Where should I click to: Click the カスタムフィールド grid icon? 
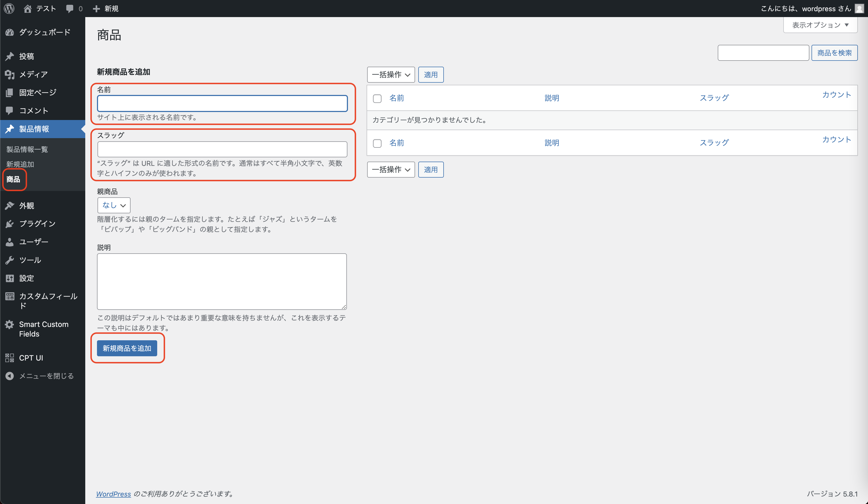pos(10,297)
